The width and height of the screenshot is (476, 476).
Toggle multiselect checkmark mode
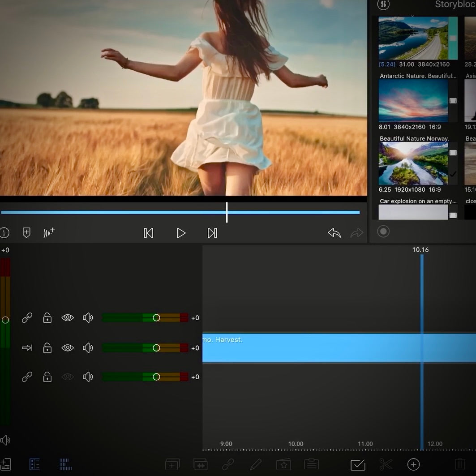pos(358,464)
